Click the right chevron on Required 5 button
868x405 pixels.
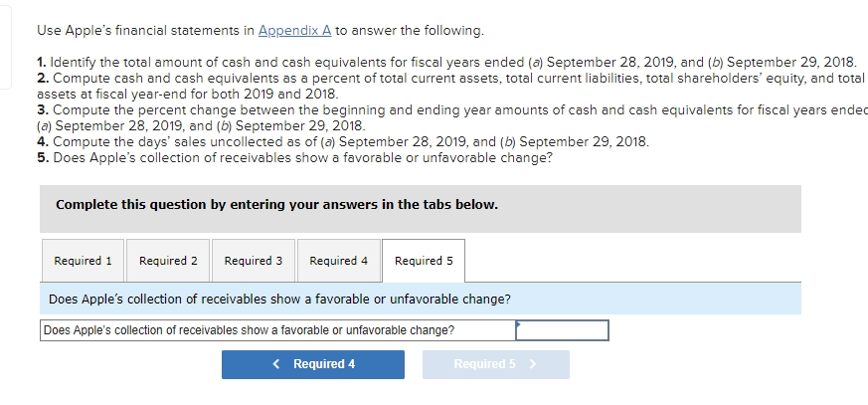pos(534,364)
